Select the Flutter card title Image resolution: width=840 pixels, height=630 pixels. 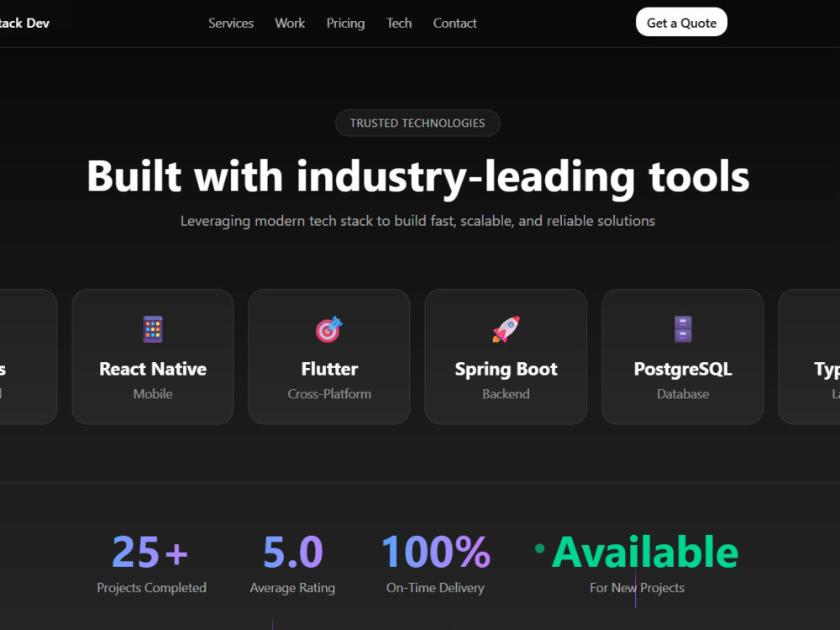click(329, 369)
